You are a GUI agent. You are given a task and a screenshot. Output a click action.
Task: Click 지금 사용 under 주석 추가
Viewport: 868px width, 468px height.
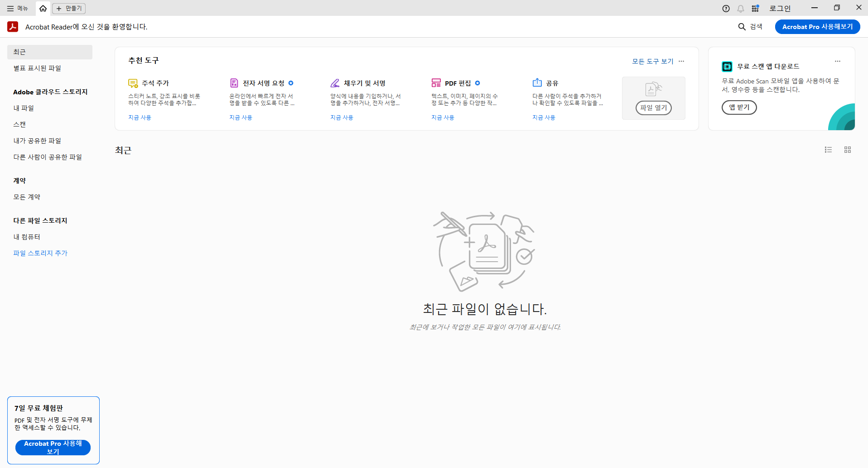(x=140, y=117)
